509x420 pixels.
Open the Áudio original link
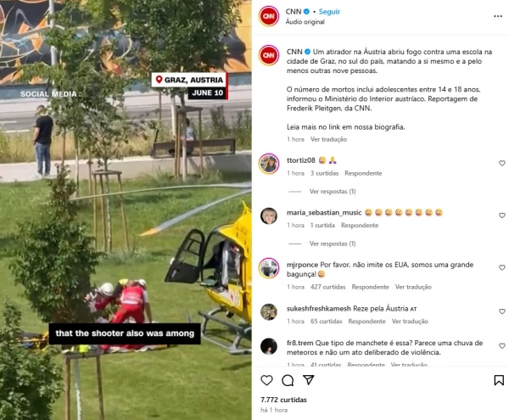[305, 22]
